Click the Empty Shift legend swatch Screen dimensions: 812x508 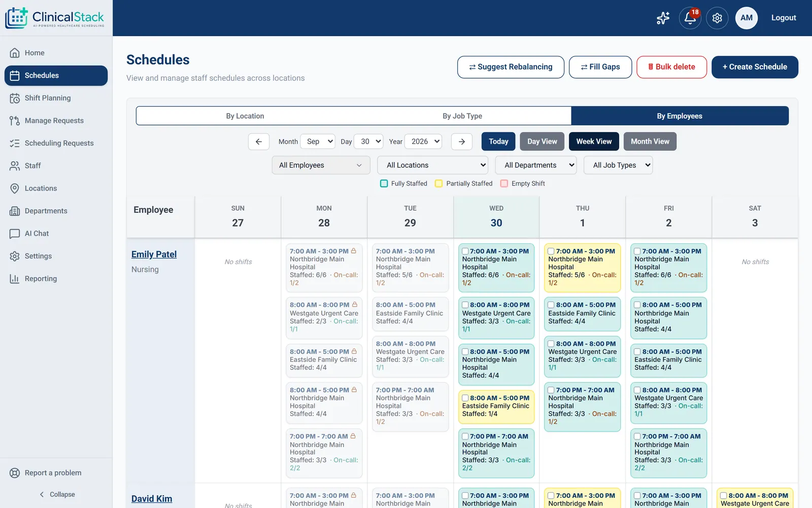point(504,183)
